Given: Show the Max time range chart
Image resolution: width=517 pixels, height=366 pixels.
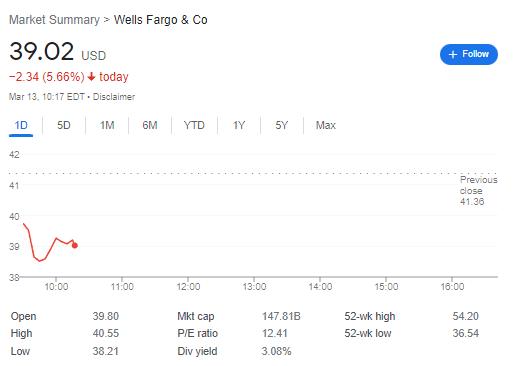Looking at the screenshot, I should (326, 125).
